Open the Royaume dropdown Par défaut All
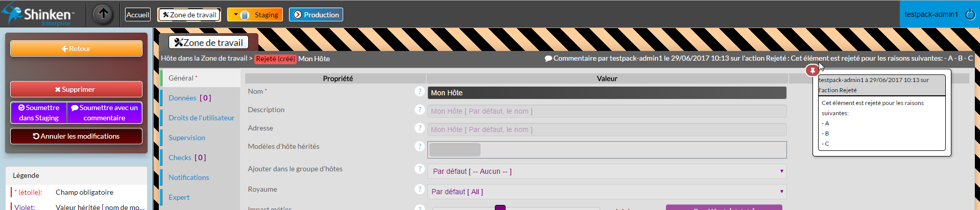 pyautogui.click(x=607, y=192)
